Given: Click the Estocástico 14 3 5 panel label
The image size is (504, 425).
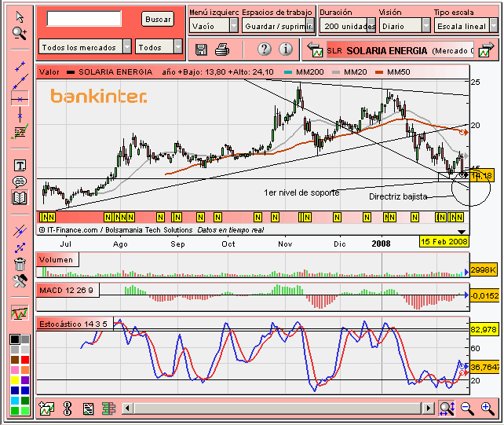Looking at the screenshot, I should point(74,324).
